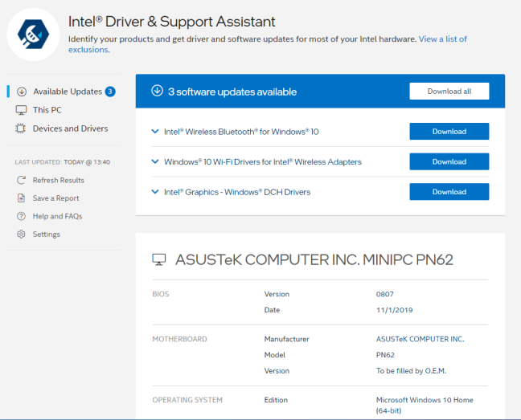
Task: Click the This PC monitor icon
Action: tap(21, 110)
